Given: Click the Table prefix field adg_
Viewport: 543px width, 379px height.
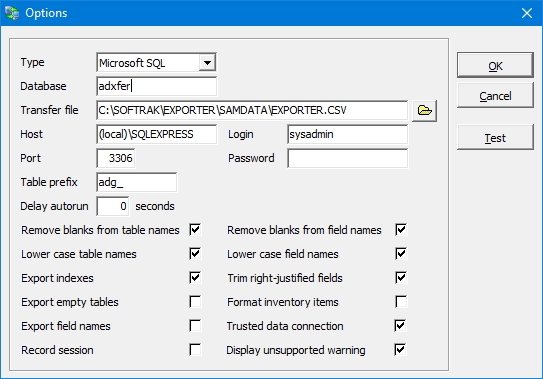Looking at the screenshot, I should point(136,182).
